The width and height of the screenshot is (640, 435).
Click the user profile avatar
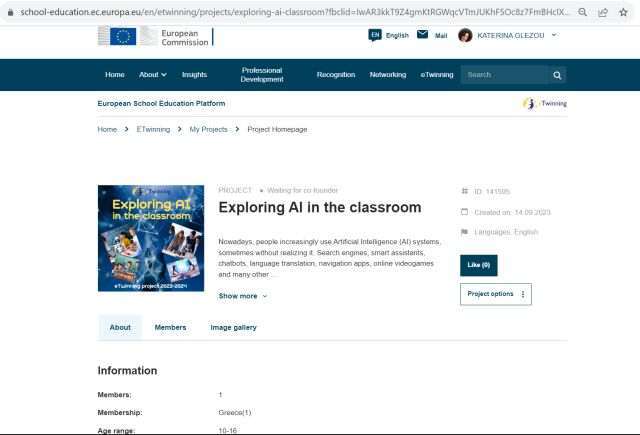click(465, 36)
